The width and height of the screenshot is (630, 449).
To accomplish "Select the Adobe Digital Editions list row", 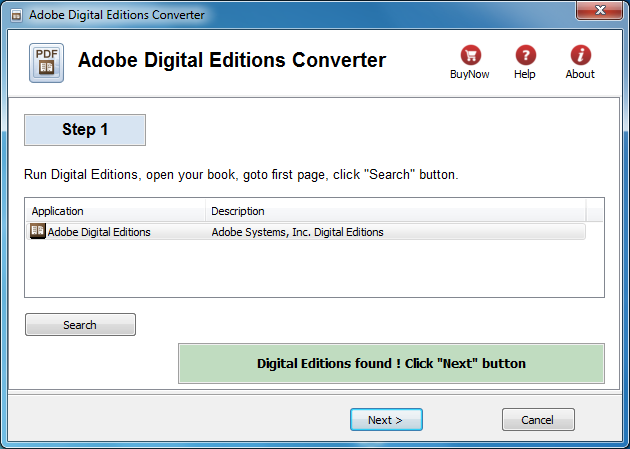I will (x=306, y=232).
